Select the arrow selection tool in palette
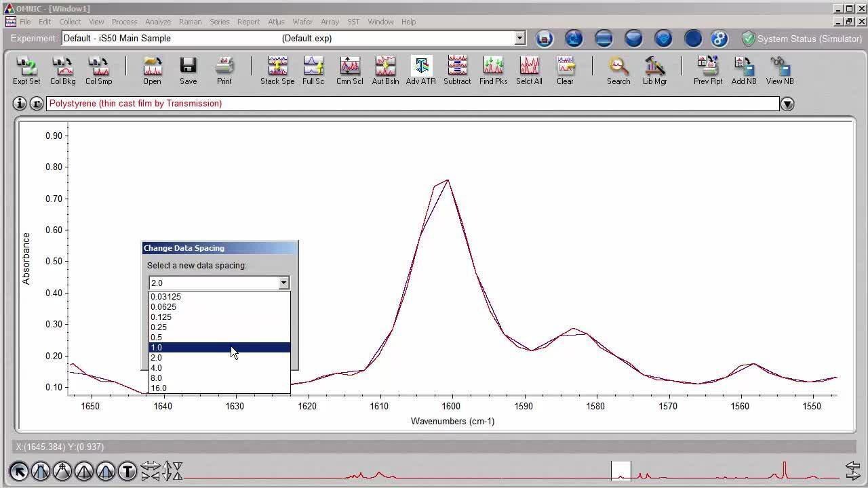This screenshot has height=488, width=868. tap(19, 470)
